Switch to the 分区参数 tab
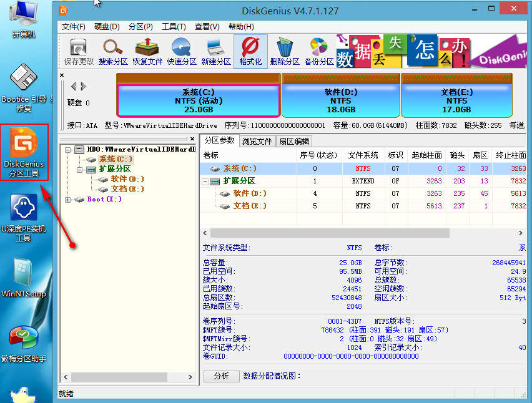532x403 pixels. tap(220, 140)
